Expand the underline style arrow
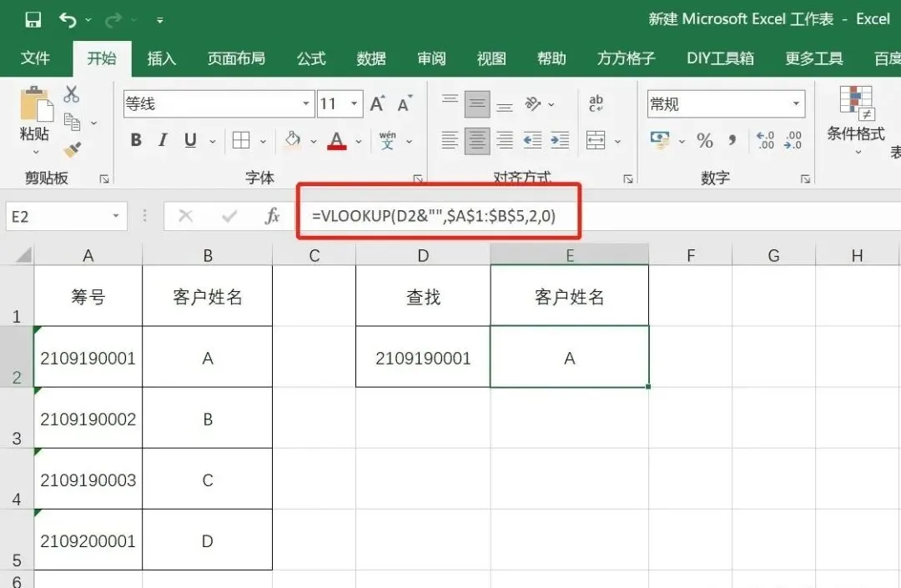Screen dimensions: 901x588 (x=212, y=141)
